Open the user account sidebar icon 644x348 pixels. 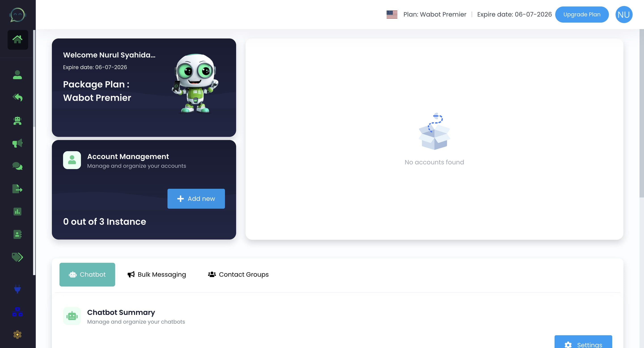point(17,75)
